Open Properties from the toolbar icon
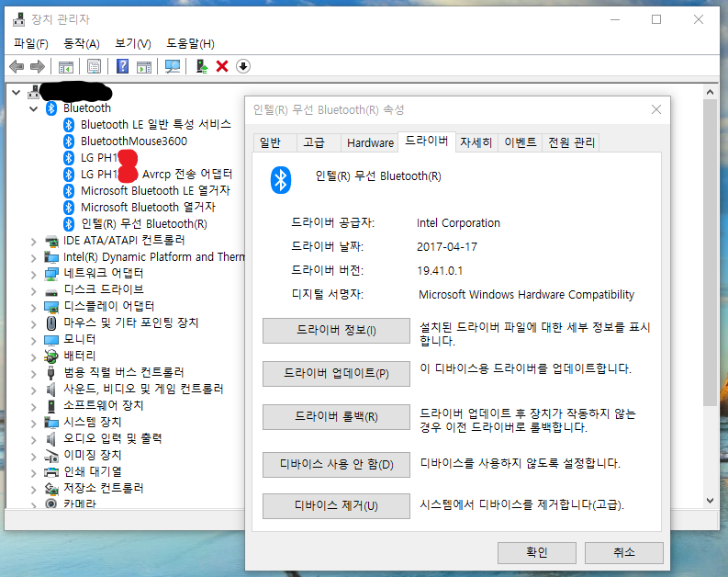Viewport: 728px width, 577px height. pyautogui.click(x=94, y=66)
